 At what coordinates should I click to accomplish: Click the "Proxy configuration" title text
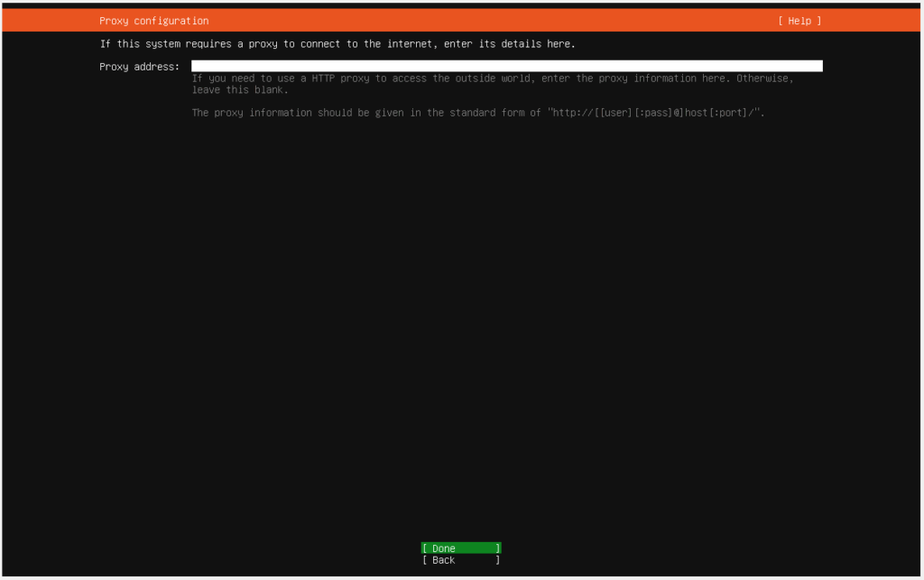153,21
